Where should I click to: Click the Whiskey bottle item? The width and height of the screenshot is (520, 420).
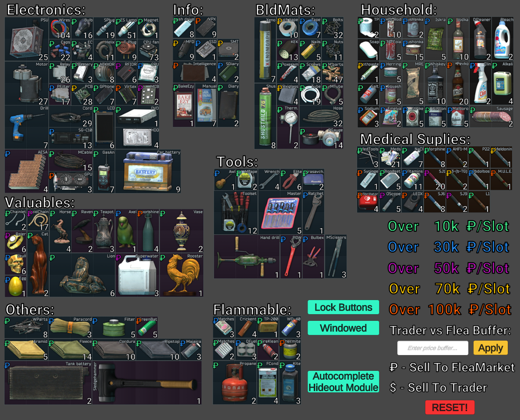(436, 83)
